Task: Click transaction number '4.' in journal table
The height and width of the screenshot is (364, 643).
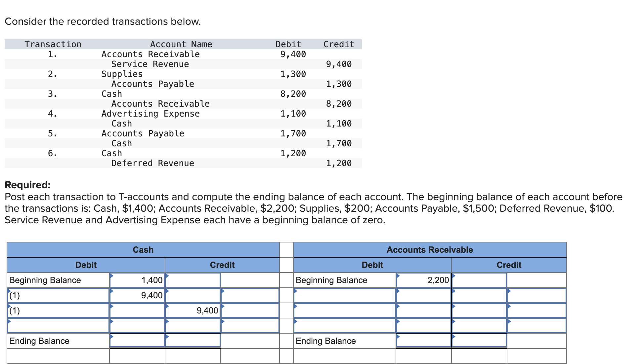Action: 53,114
